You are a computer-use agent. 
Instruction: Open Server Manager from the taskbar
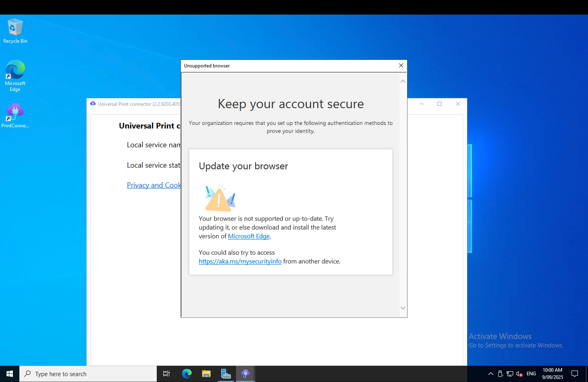226,374
